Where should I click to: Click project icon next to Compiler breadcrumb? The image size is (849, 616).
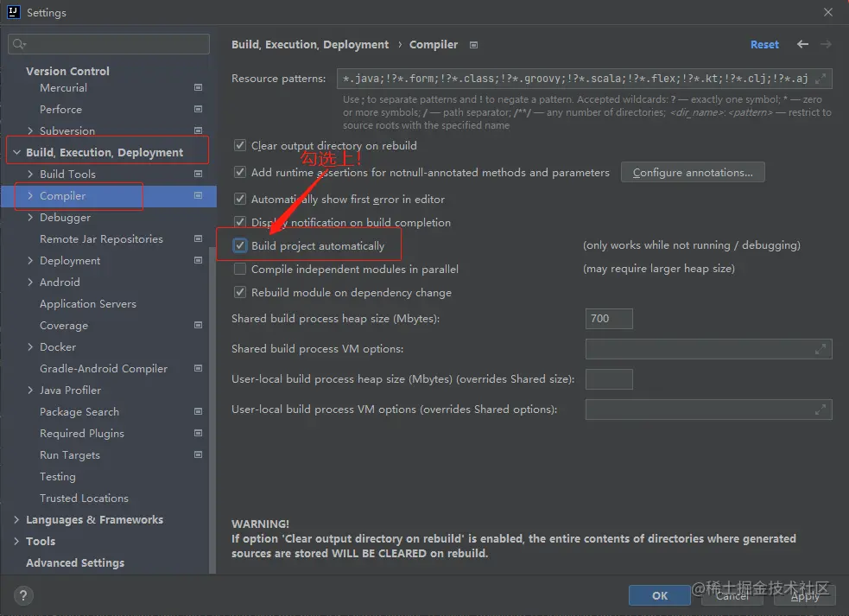coord(474,45)
